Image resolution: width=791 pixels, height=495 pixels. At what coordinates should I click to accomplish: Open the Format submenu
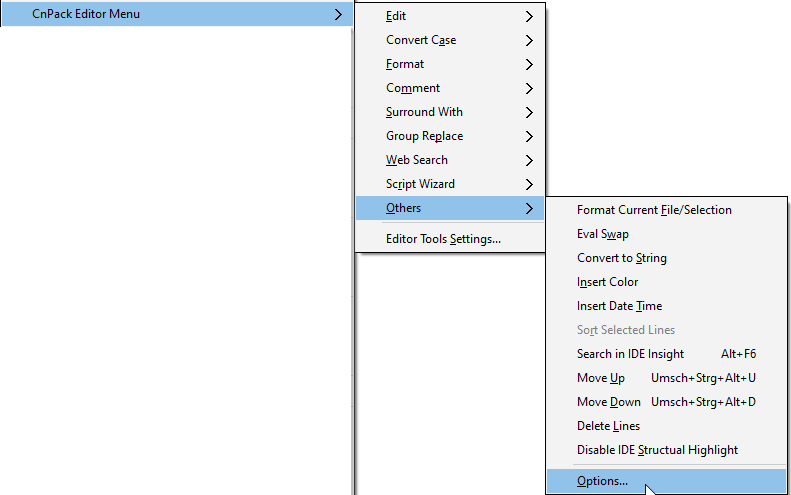[449, 64]
